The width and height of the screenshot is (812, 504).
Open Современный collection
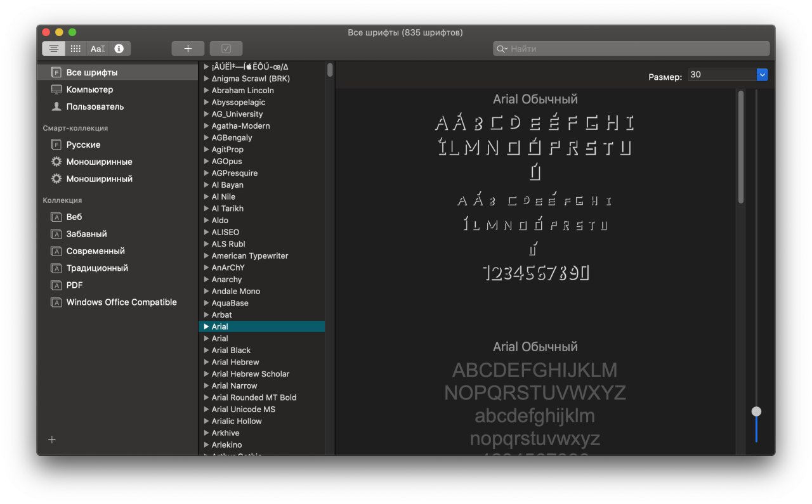[117, 251]
